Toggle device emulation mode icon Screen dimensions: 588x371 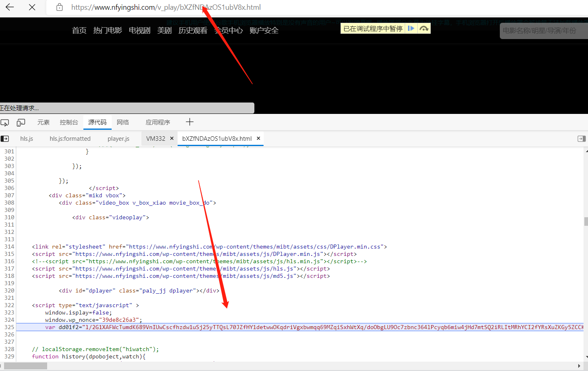click(x=21, y=122)
